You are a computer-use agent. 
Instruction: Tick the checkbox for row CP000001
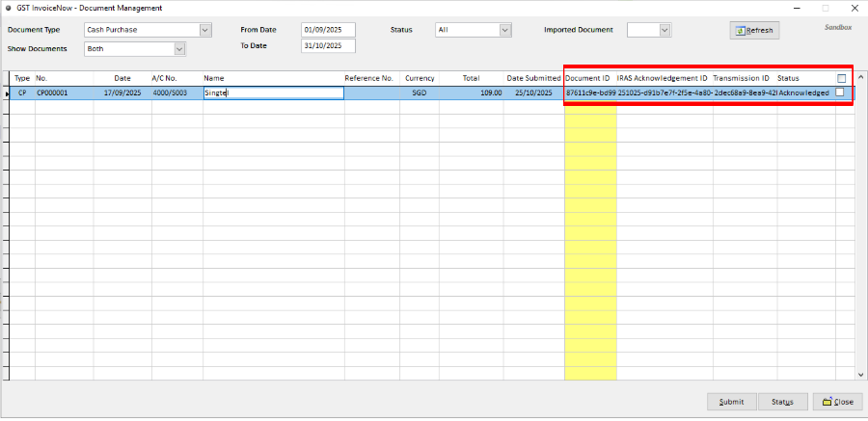pos(840,92)
